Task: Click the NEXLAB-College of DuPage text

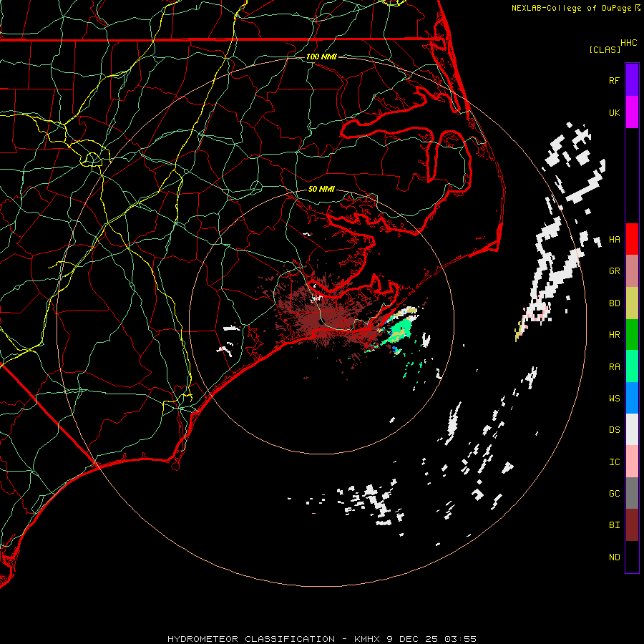Action: (x=571, y=8)
